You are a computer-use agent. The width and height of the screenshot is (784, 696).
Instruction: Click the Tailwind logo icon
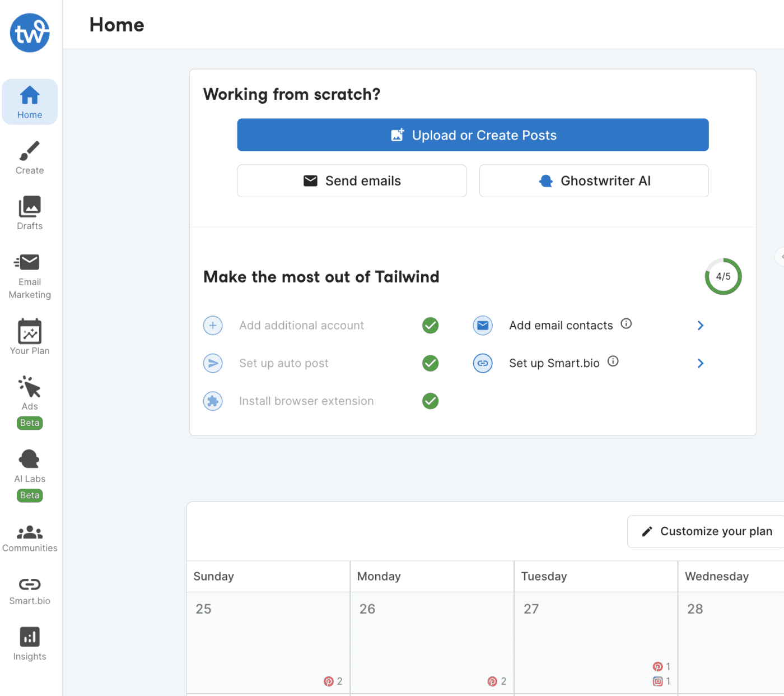pos(30,33)
